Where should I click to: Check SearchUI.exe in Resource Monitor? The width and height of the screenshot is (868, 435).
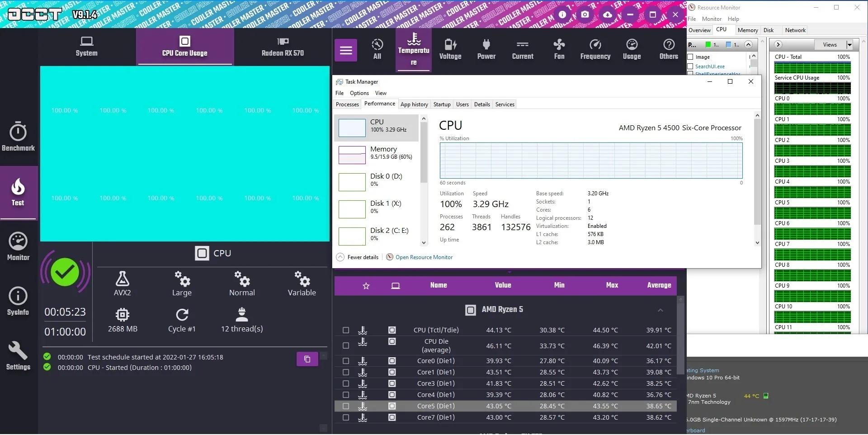pyautogui.click(x=690, y=66)
